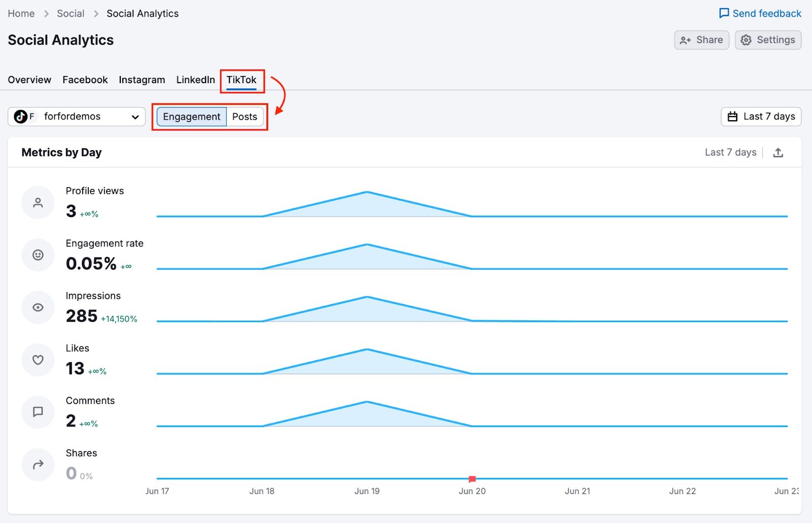
Task: Open the Last 7 days date picker
Action: [761, 116]
